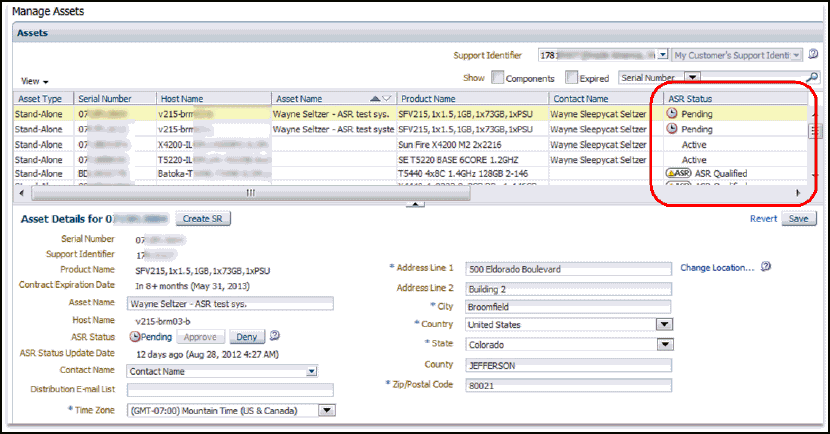Select the 'SE T5220 BASE 6CORE 1.2GHZ' cell
This screenshot has height=434, width=830.
[473, 160]
